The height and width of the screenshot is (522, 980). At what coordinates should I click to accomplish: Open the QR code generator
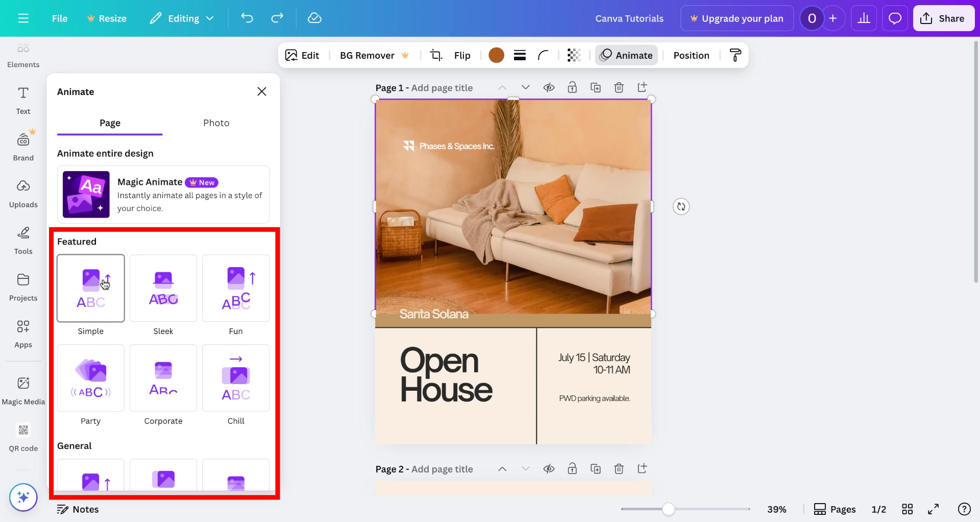(x=23, y=437)
